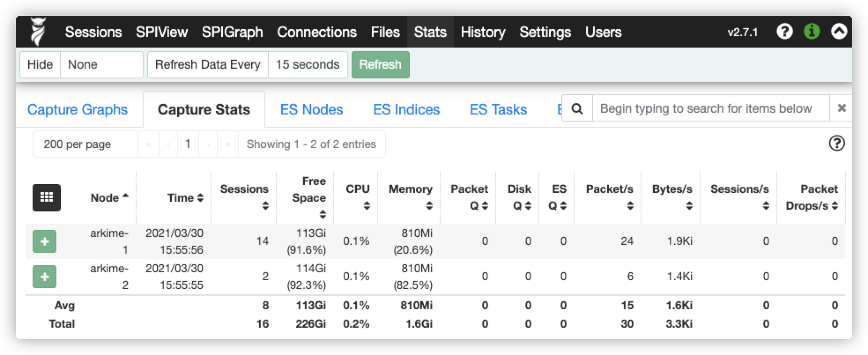Expand the arkime-1 row with the plus button
This screenshot has height=355, width=868.
click(45, 241)
